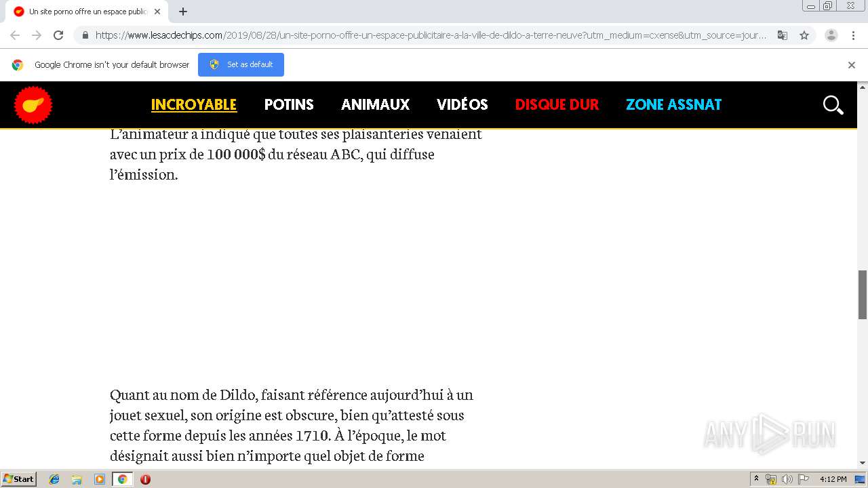Click the page vertical scrollbar thumb
The height and width of the screenshot is (488, 868).
(863, 294)
